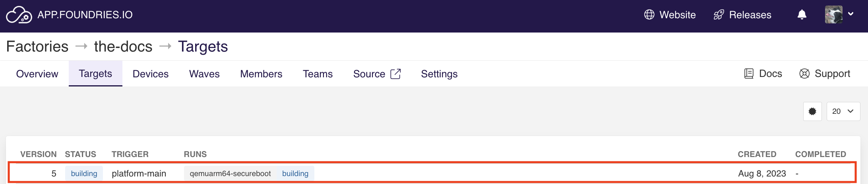Click the qemuarm64-secureboot run badge
Viewport: 868px width, 184px height.
click(x=230, y=174)
